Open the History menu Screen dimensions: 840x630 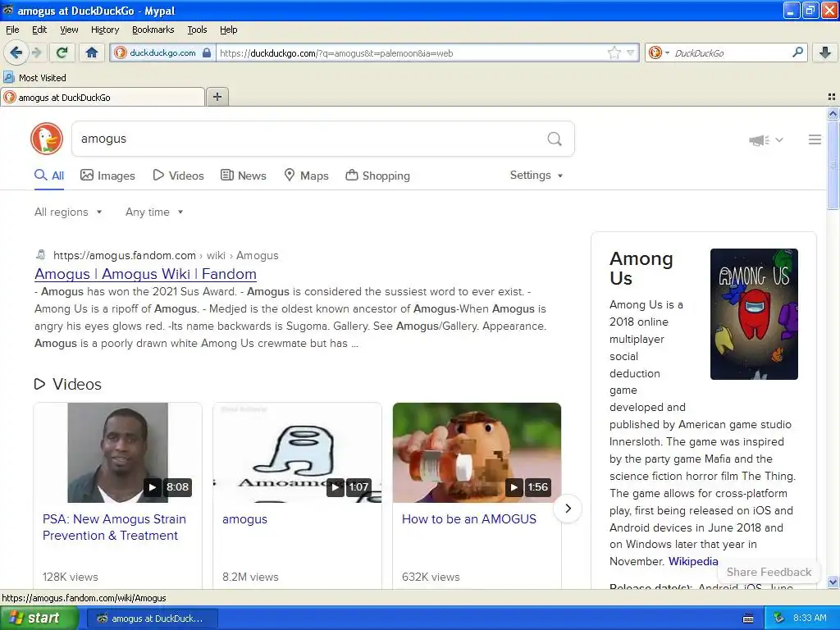[104, 30]
